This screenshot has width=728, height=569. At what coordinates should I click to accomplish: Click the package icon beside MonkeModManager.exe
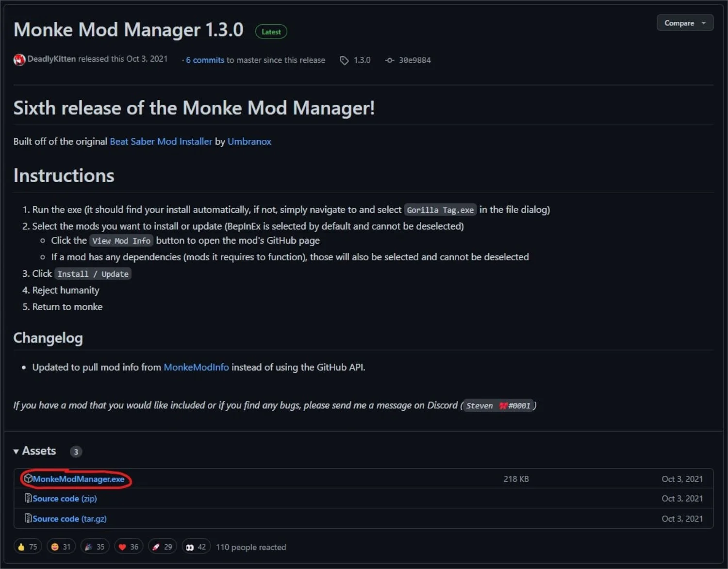point(28,478)
